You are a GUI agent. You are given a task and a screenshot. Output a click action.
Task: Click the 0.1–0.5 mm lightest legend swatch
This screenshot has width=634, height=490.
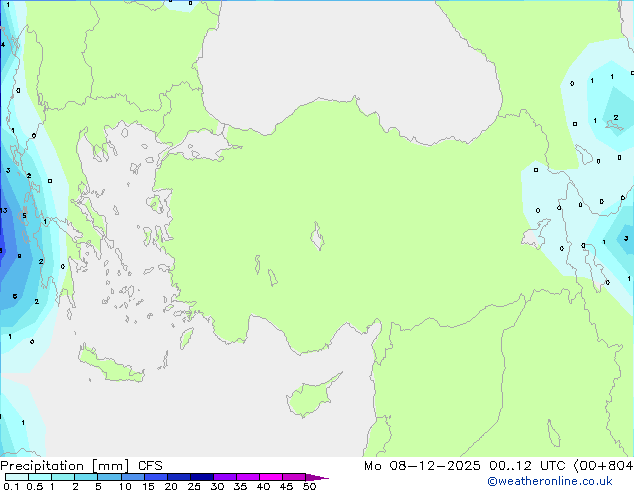point(17,477)
